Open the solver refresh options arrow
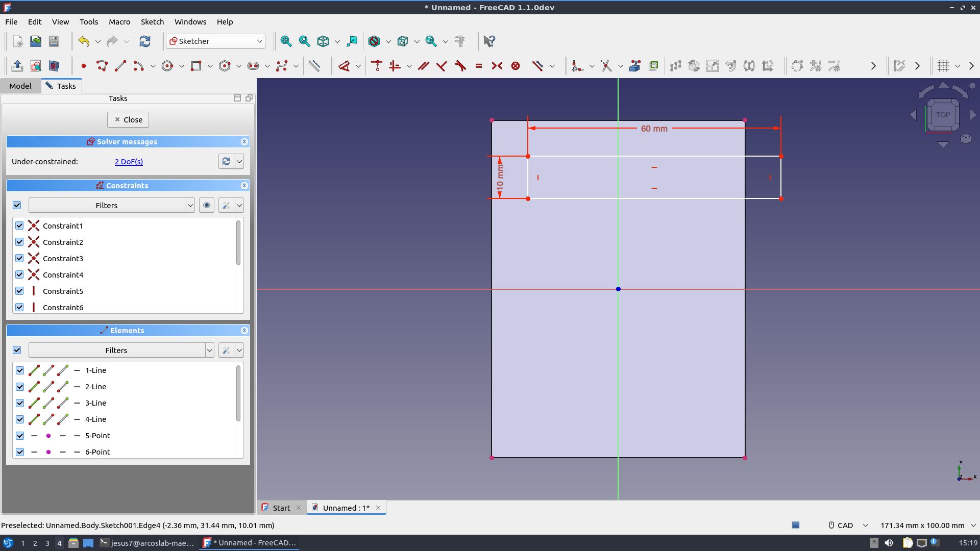 [x=239, y=161]
